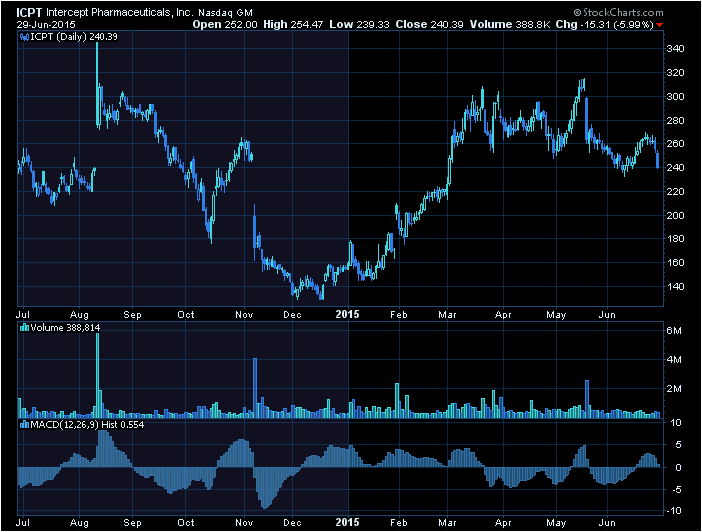Click the 0 MACD axis label
Viewport: 702px width, 532px height.
679,468
